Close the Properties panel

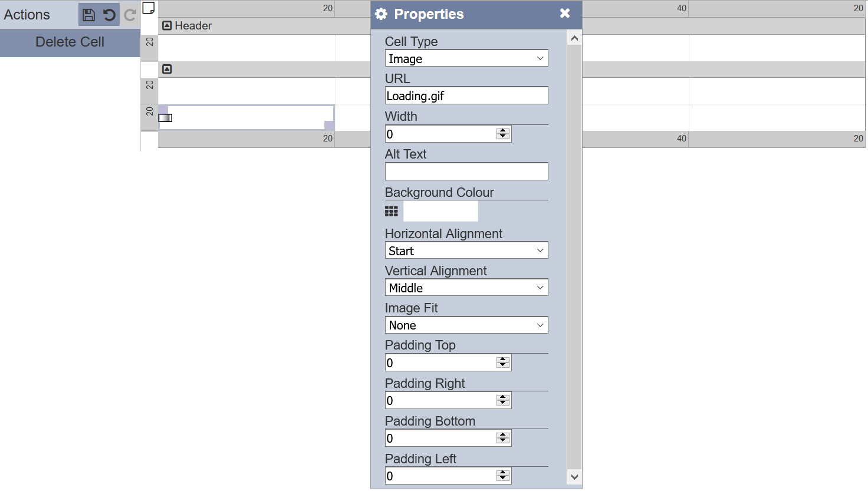[x=565, y=13]
